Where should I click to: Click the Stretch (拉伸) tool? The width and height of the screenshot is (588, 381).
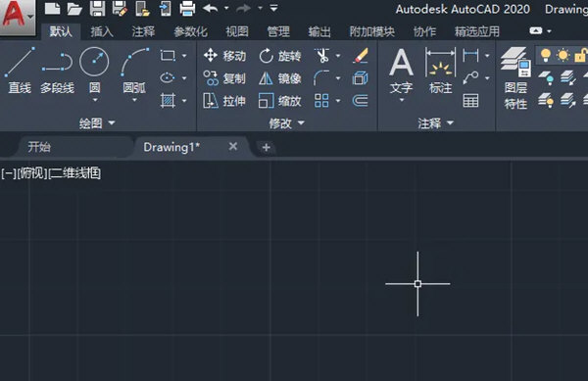tap(224, 101)
